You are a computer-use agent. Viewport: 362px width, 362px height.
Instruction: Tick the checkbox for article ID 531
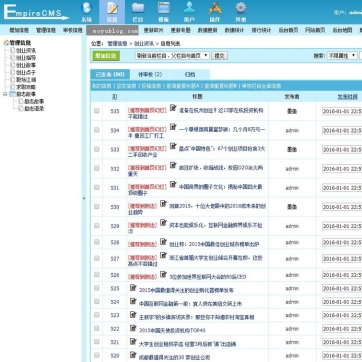pos(97,187)
